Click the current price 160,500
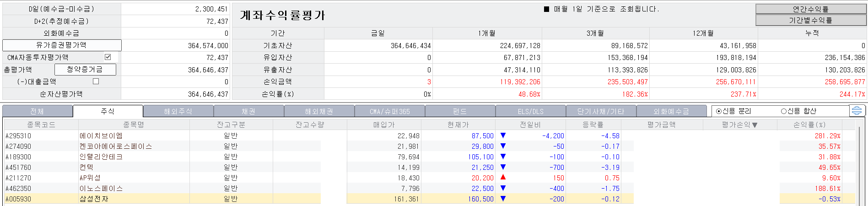Screen dimensions: 868x206 click(x=480, y=199)
